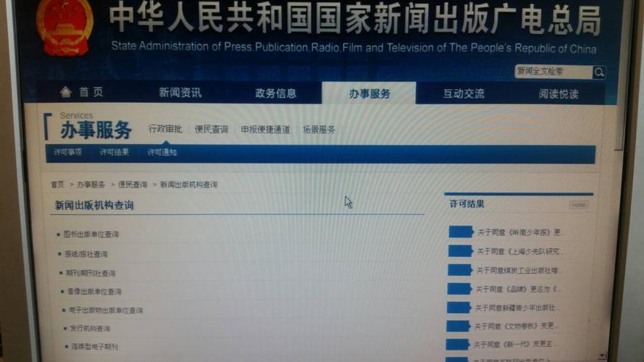Viewport: 644px width, 362px height.
Task: Open the 关于同意煤炭工业出版社 result
Action: coord(519,271)
